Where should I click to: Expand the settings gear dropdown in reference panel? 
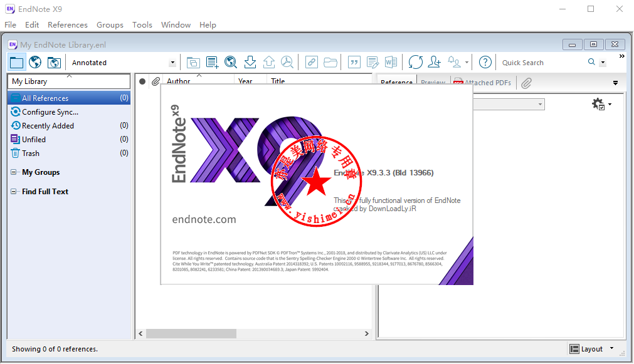[601, 105]
